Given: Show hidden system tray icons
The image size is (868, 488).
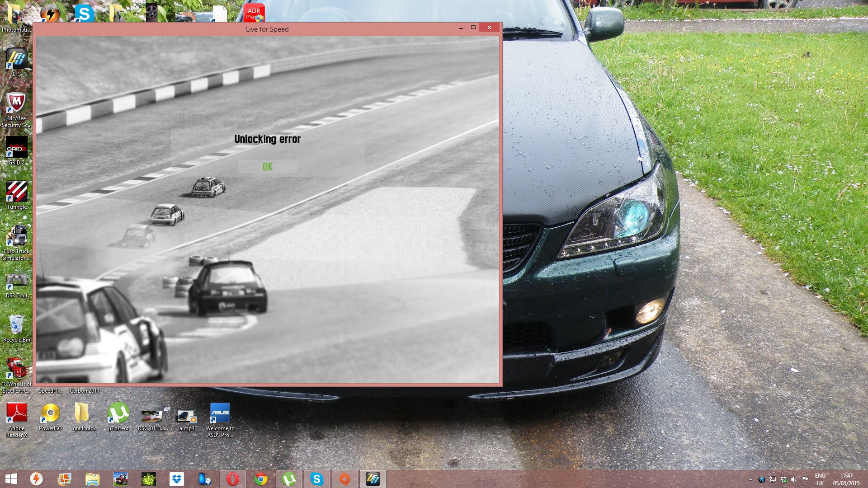Looking at the screenshot, I should point(750,480).
